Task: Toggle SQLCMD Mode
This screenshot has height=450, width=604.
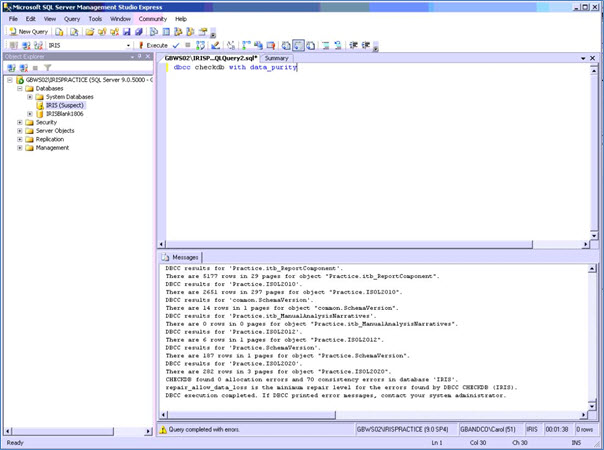Action: pyautogui.click(x=271, y=45)
